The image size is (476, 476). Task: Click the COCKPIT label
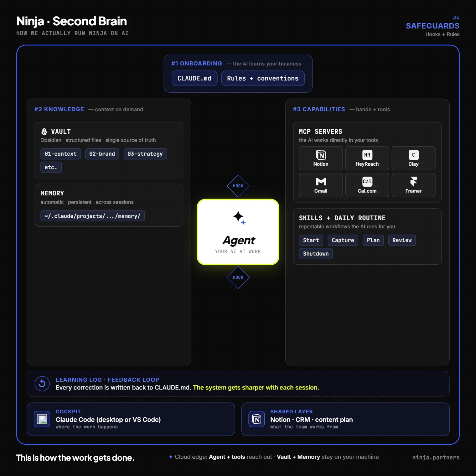[68, 411]
